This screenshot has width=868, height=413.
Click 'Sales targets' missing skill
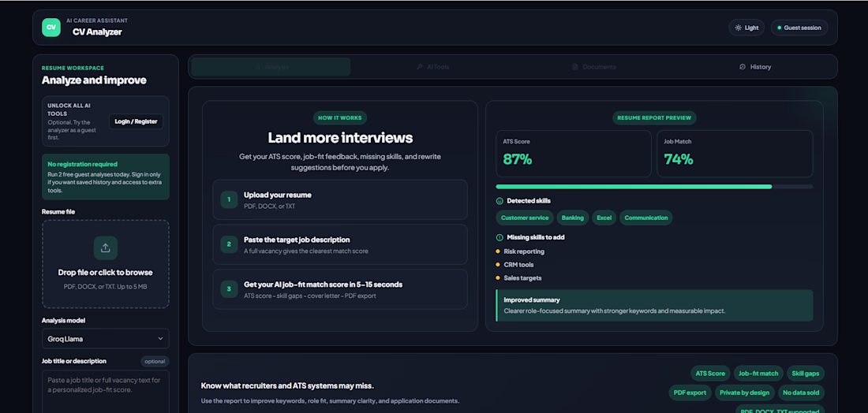tap(522, 278)
